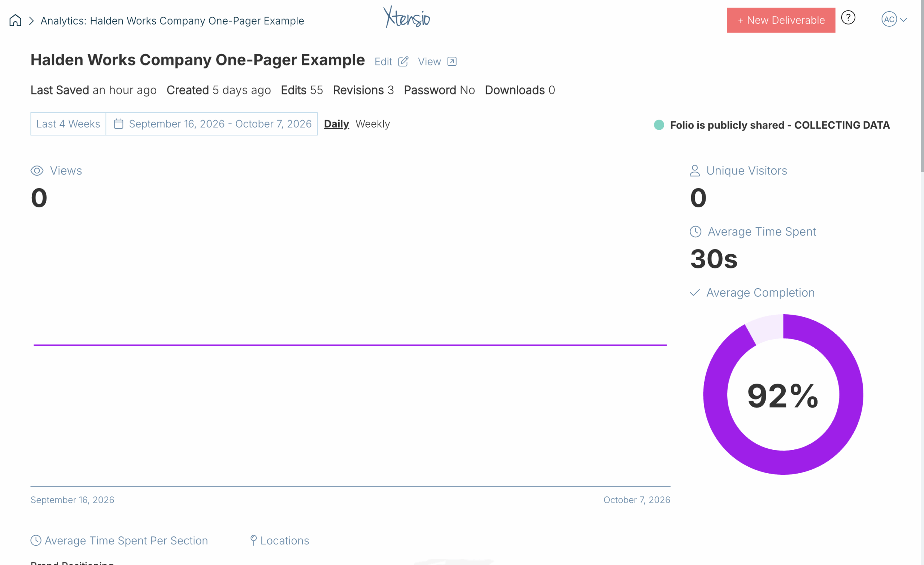Click the green sharing status dot
The width and height of the screenshot is (924, 565).
click(659, 125)
